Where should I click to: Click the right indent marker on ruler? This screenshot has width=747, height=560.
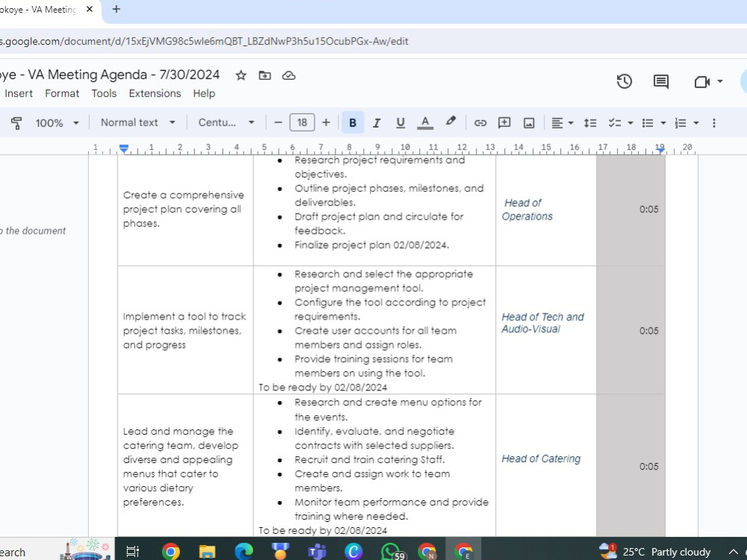pos(660,149)
